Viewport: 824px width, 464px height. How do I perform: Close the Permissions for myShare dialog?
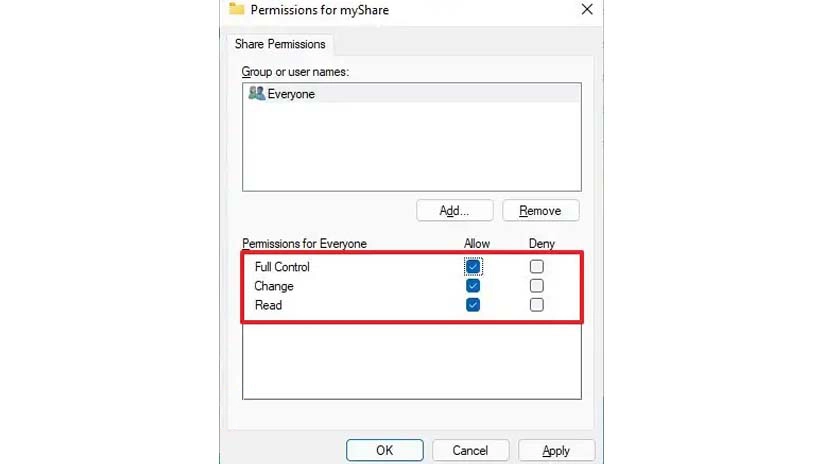tap(587, 9)
